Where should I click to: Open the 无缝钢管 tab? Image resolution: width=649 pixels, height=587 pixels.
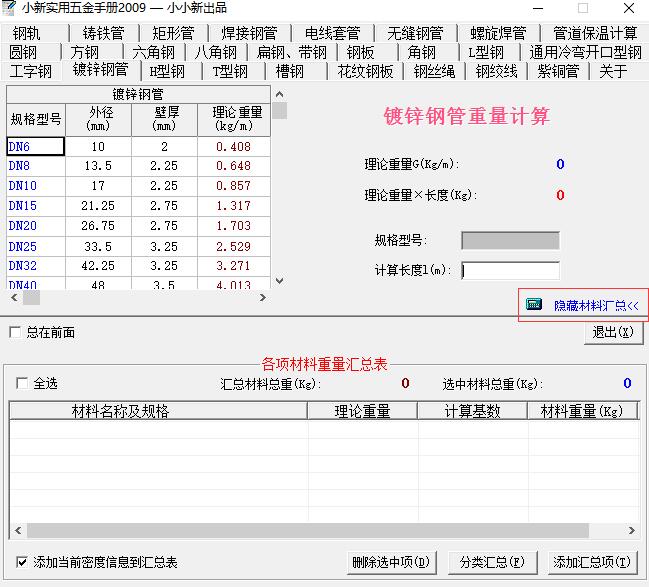click(x=416, y=33)
